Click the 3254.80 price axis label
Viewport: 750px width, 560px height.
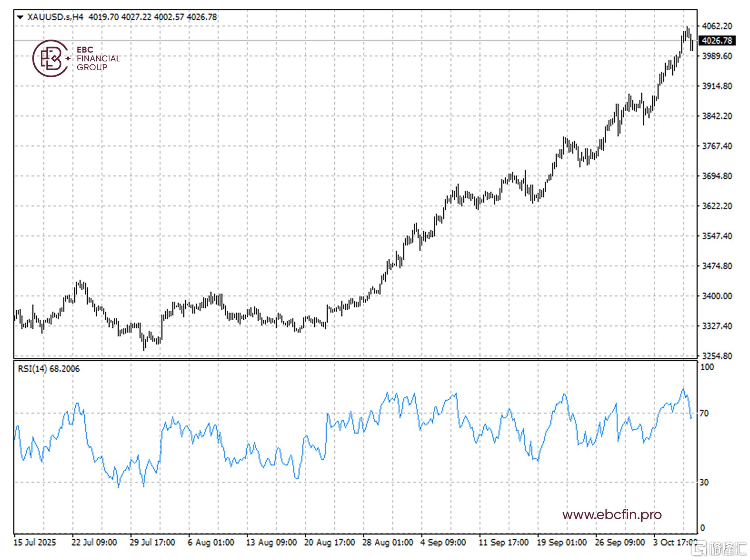[x=717, y=356]
